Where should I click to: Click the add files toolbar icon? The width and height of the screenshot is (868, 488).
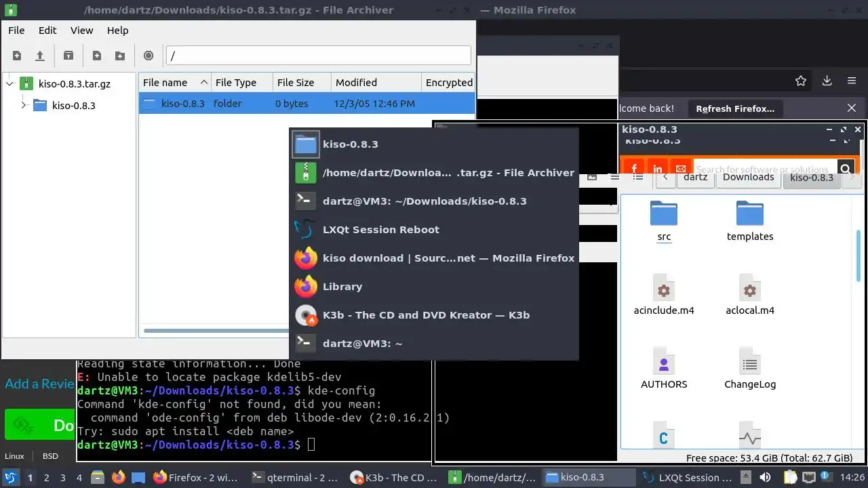(97, 56)
